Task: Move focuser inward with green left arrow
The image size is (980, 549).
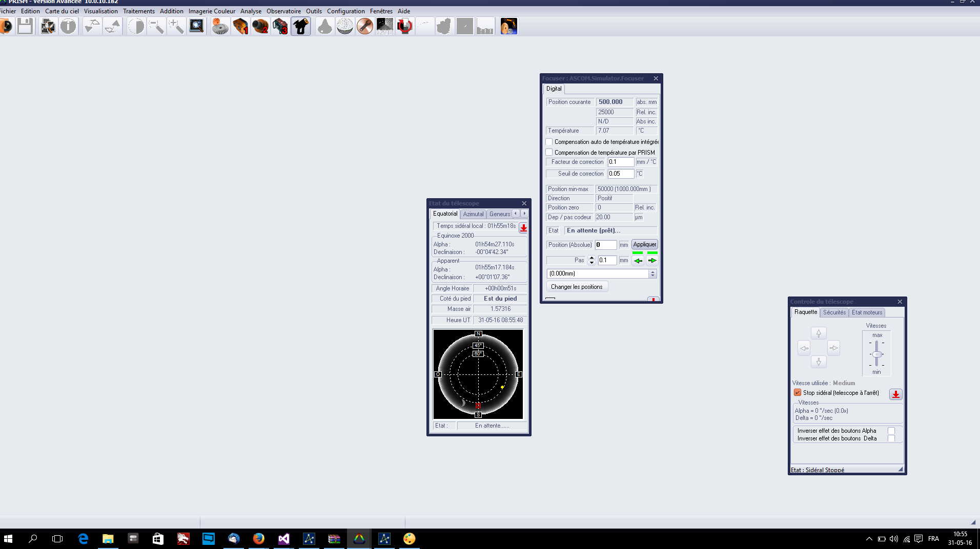Action: tap(638, 261)
